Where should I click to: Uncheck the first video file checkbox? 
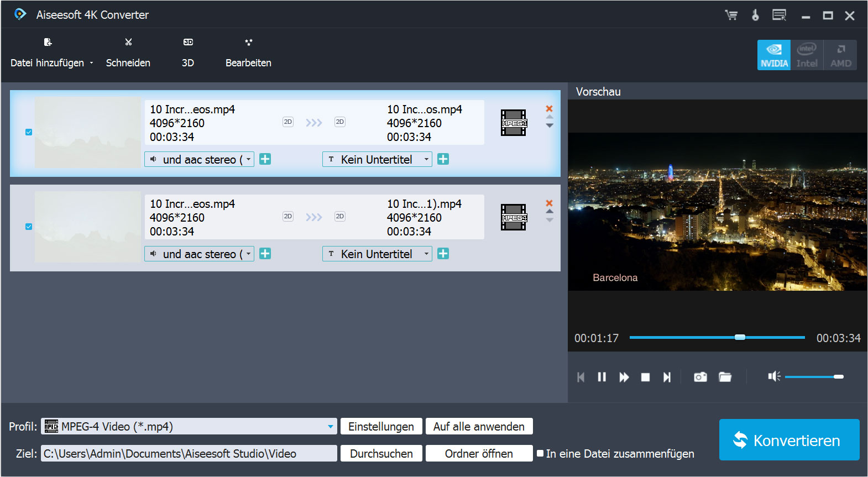(29, 132)
